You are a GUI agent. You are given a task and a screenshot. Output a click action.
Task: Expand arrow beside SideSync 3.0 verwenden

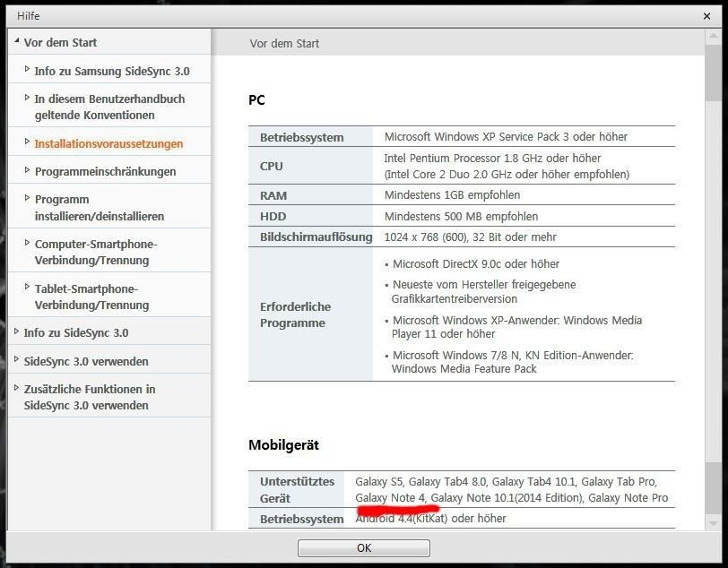click(17, 359)
